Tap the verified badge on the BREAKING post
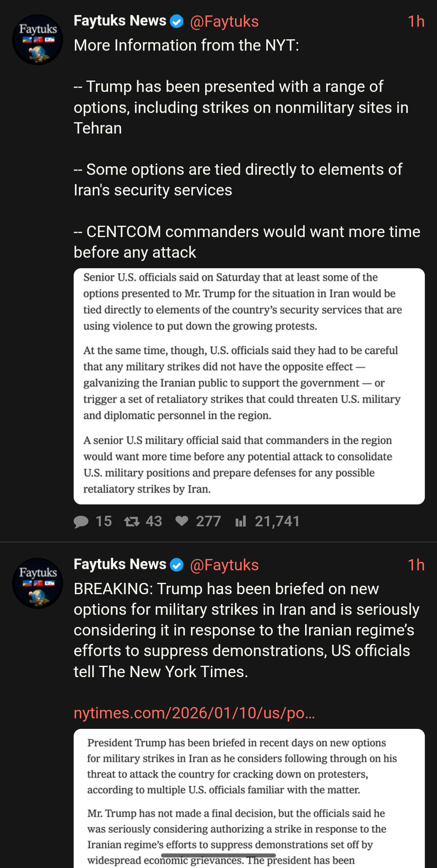Screen dimensions: 437x868 click(177, 565)
